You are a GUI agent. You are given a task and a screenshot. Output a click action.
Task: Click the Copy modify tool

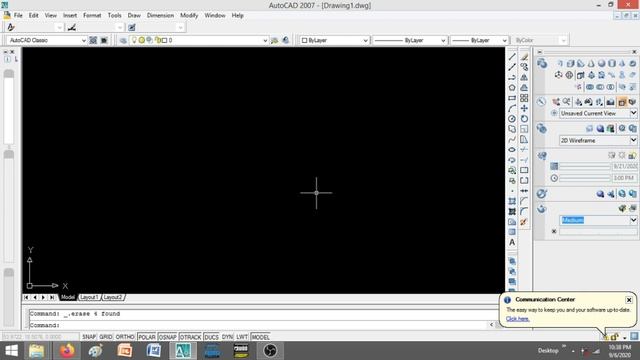coord(524,67)
